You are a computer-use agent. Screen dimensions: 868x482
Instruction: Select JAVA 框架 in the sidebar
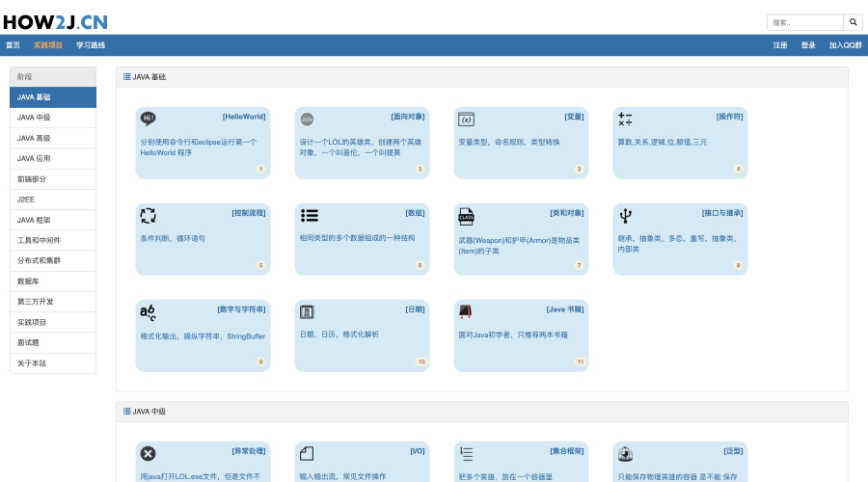pos(53,220)
